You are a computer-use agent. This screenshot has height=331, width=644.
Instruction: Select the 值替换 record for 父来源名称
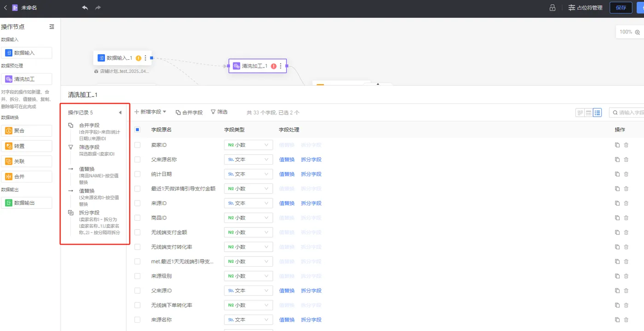(94, 197)
